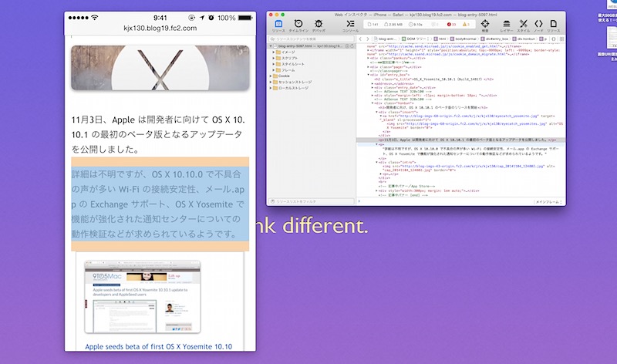Tap the OS X Yosemite banner image

(x=160, y=68)
